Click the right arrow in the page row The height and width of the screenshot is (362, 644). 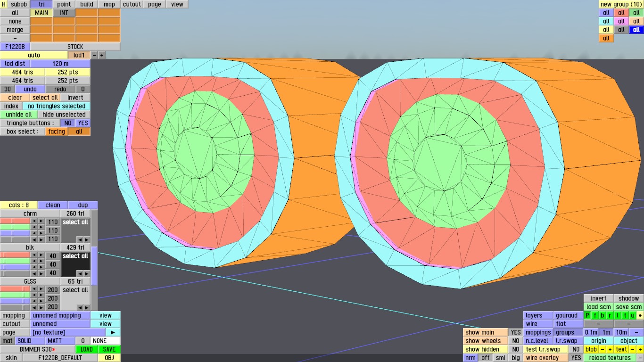[113, 332]
